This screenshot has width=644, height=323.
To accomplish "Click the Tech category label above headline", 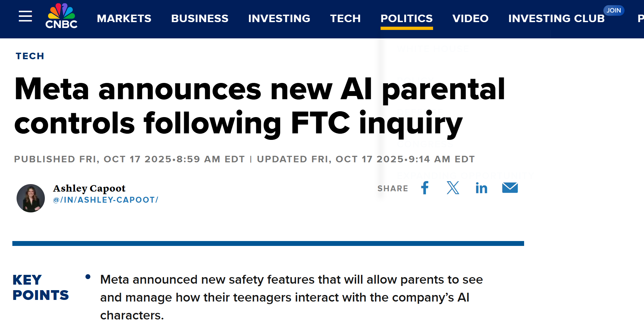I will tap(30, 56).
